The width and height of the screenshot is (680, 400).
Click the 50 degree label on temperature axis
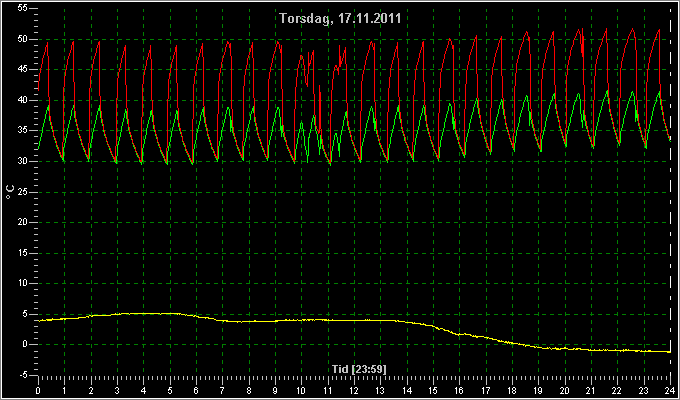(23, 39)
